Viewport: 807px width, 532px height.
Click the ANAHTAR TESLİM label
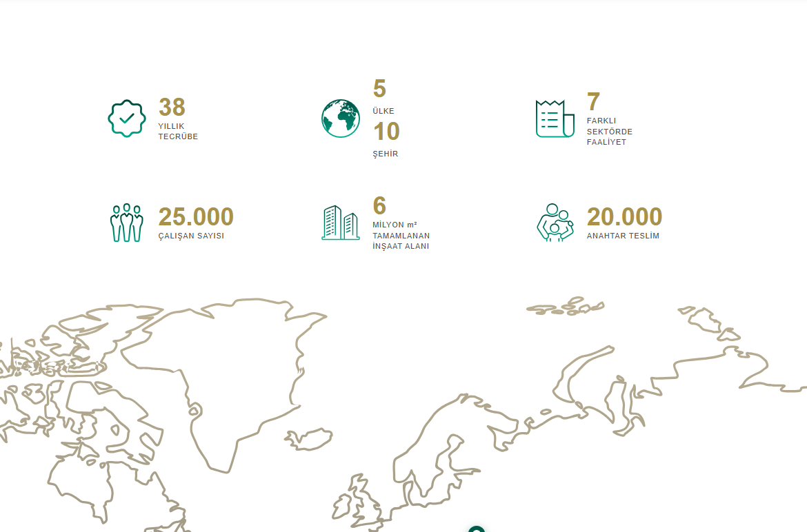[623, 236]
